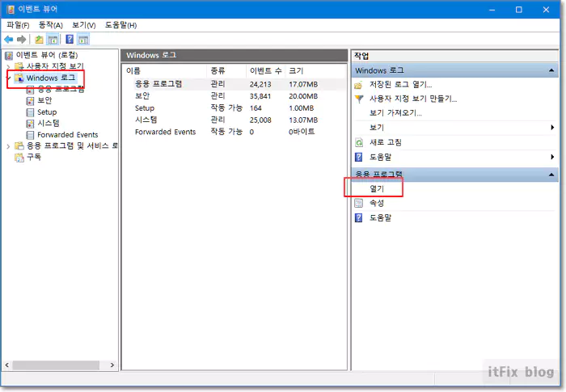Open the 보기(V) menu
The width and height of the screenshot is (566, 392).
pyautogui.click(x=84, y=25)
